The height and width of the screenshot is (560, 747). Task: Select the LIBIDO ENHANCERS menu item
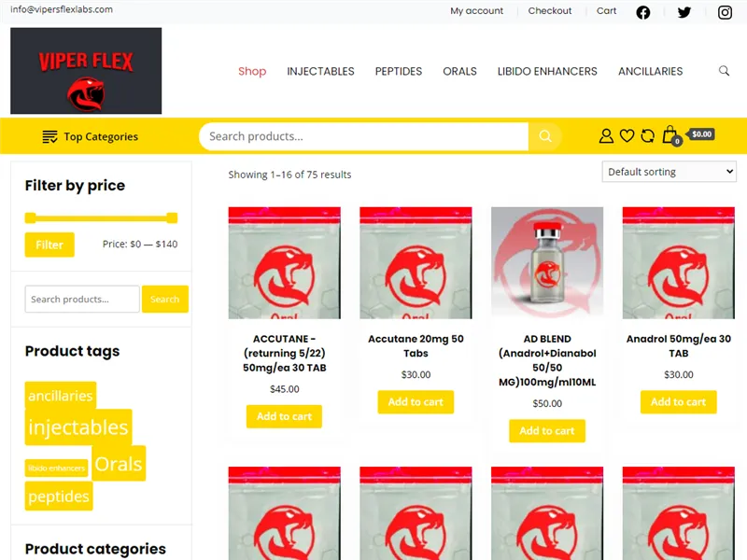[x=547, y=72]
